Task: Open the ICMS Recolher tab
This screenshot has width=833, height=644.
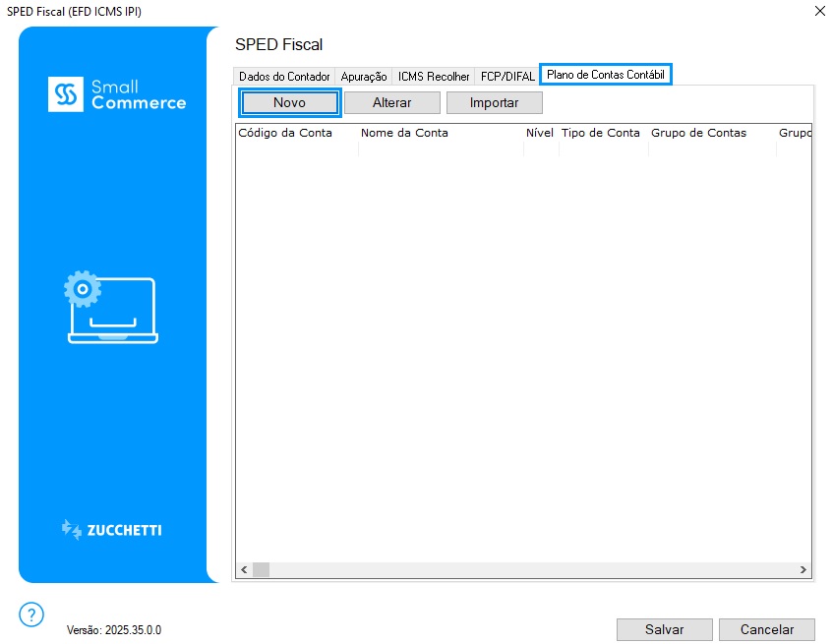Action: tap(434, 77)
